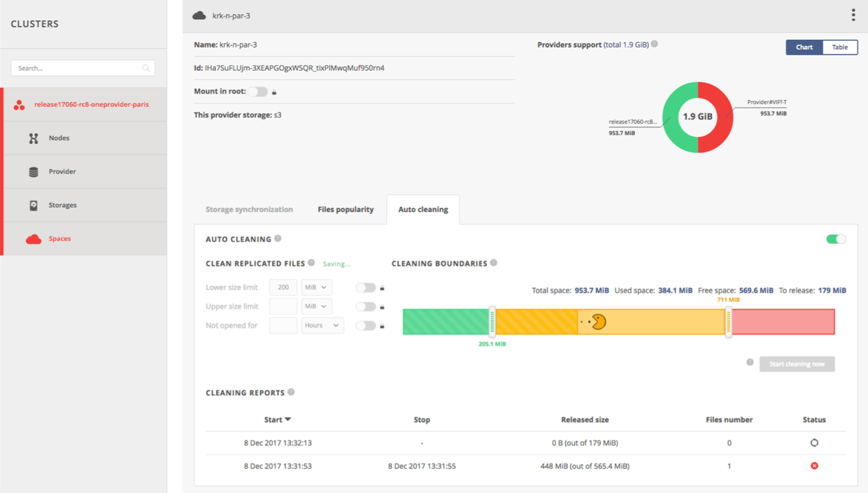Switch providers support view to Chart
The image size is (868, 493).
point(804,47)
